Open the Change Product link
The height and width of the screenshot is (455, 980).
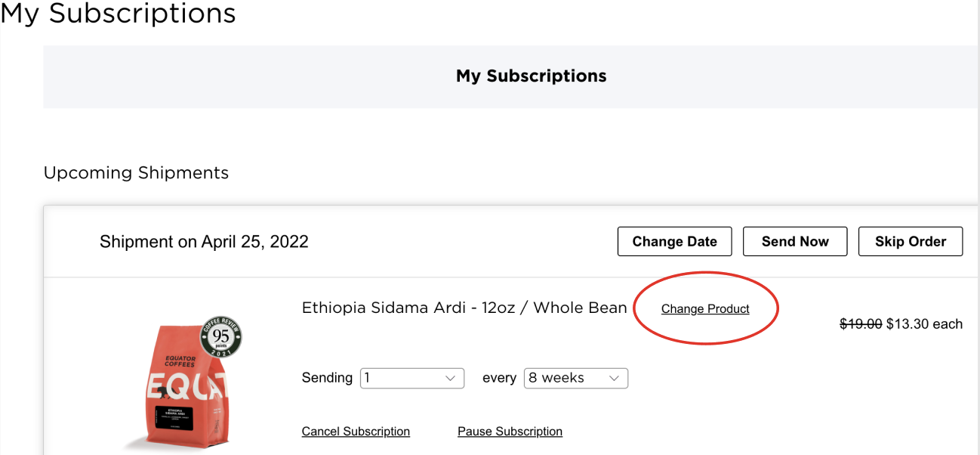705,309
